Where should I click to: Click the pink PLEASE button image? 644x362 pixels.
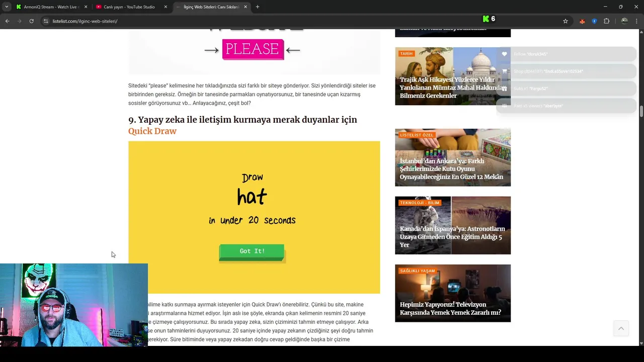pyautogui.click(x=252, y=49)
